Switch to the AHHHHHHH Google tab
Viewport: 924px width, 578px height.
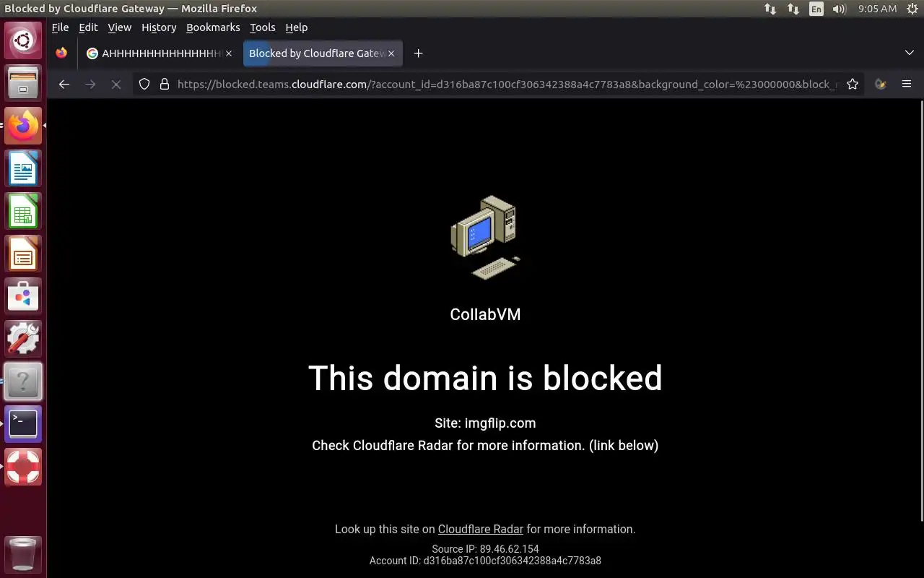pyautogui.click(x=160, y=53)
